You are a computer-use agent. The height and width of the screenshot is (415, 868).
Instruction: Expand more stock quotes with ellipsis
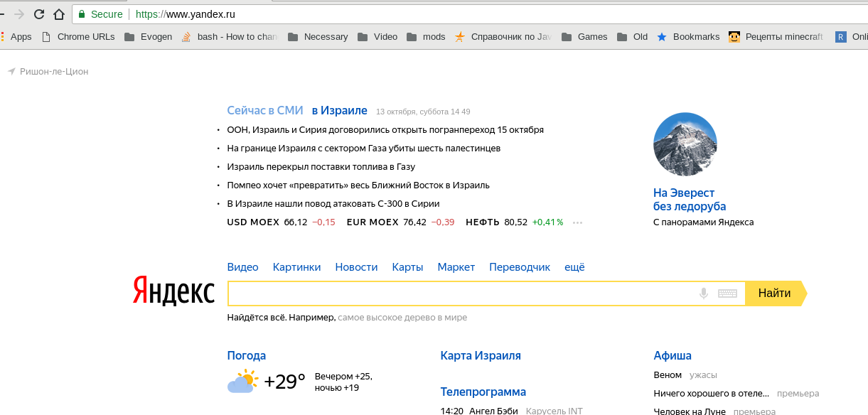click(577, 222)
